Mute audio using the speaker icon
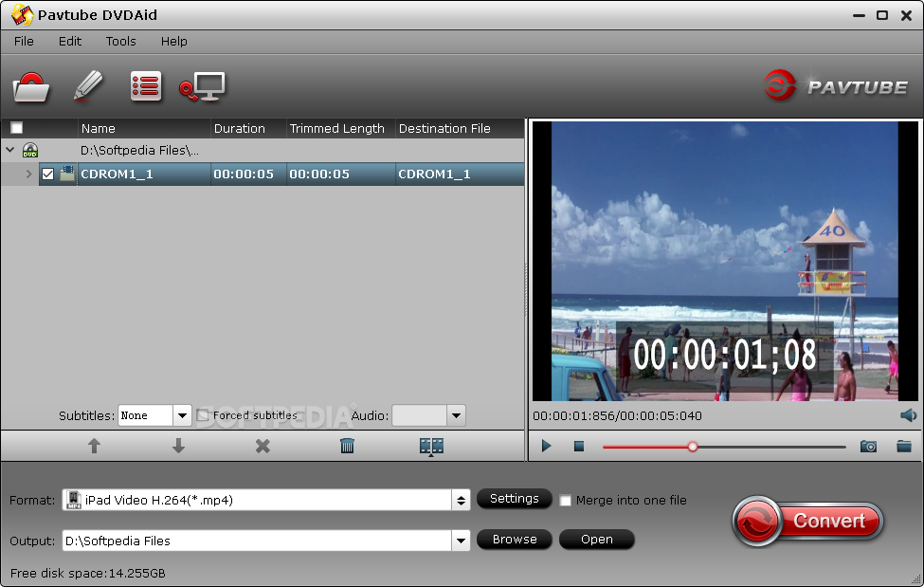 [x=908, y=415]
